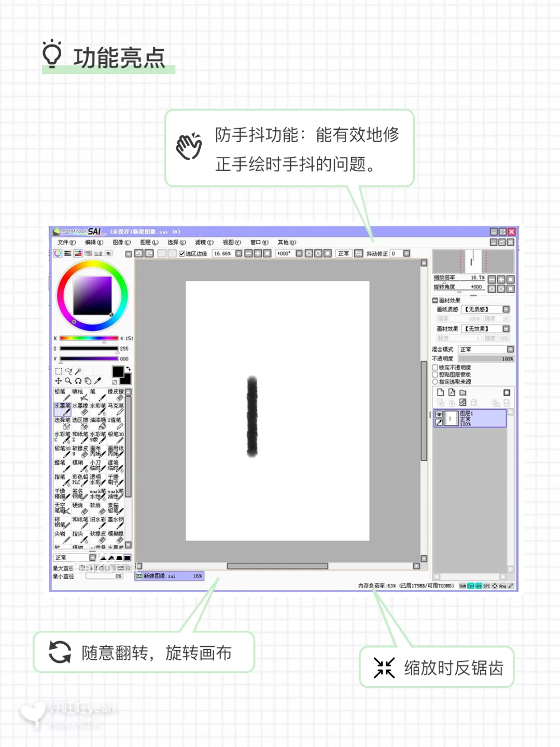The height and width of the screenshot is (747, 560).
Task: Open the 混合模式 blend mode dropdown
Action: tap(510, 349)
